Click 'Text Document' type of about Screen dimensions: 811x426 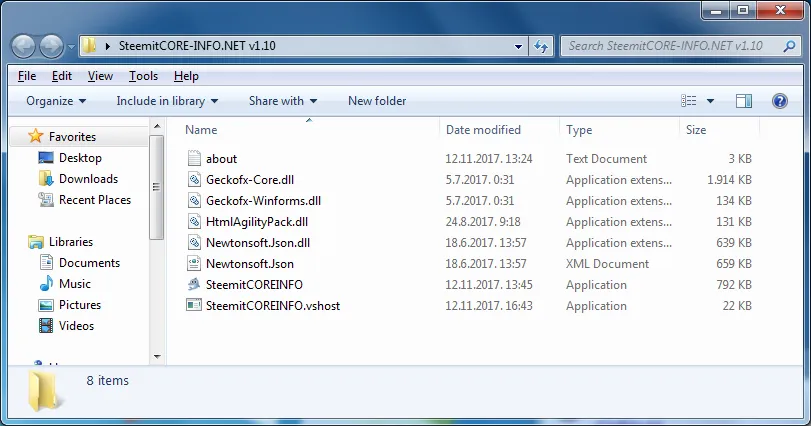(606, 159)
